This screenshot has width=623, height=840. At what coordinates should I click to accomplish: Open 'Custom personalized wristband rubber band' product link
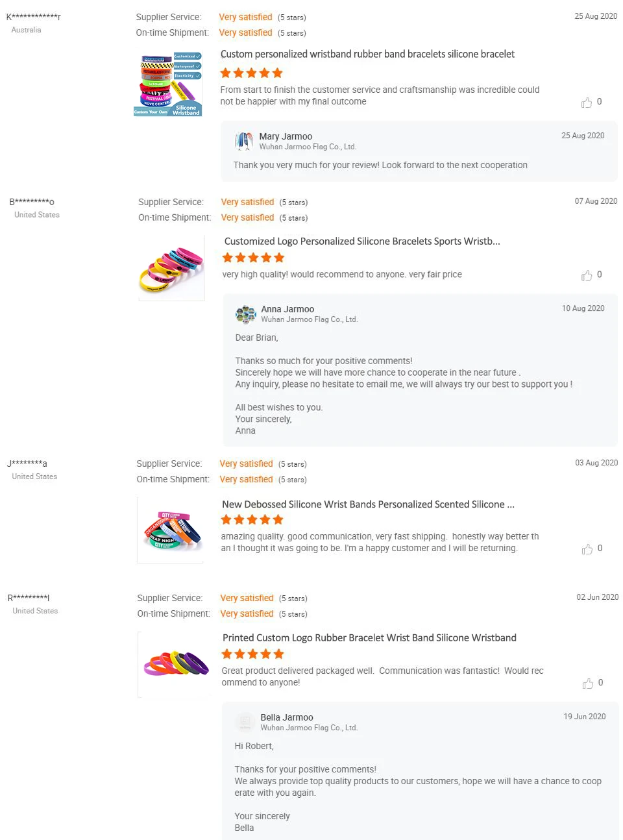point(367,55)
